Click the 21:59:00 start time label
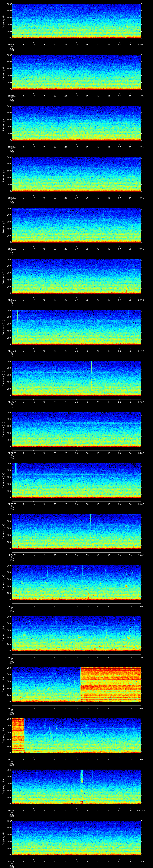 [x=12, y=810]
